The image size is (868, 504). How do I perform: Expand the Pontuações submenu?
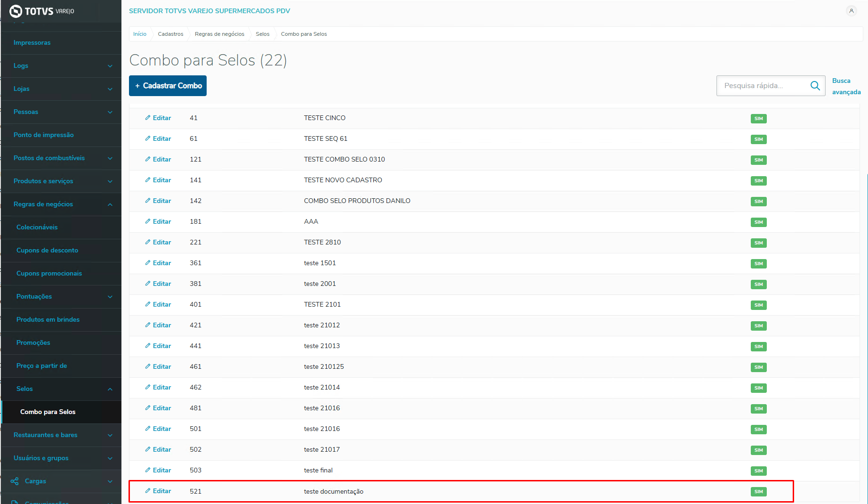[61, 297]
